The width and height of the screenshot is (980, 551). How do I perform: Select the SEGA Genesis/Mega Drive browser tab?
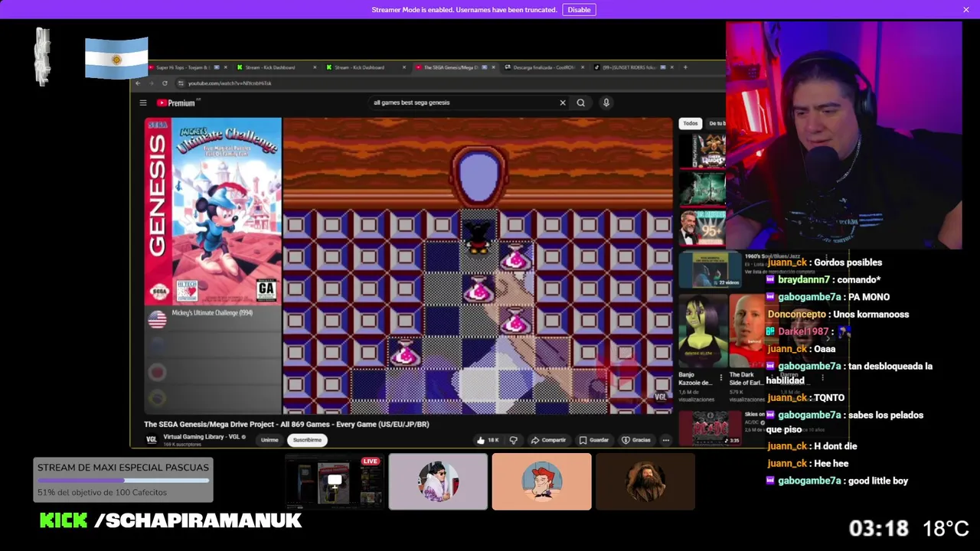tap(454, 67)
